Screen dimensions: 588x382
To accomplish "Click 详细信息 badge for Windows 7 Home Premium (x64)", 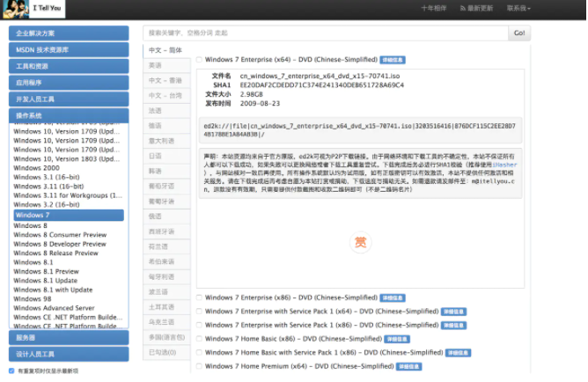I will pos(409,366).
